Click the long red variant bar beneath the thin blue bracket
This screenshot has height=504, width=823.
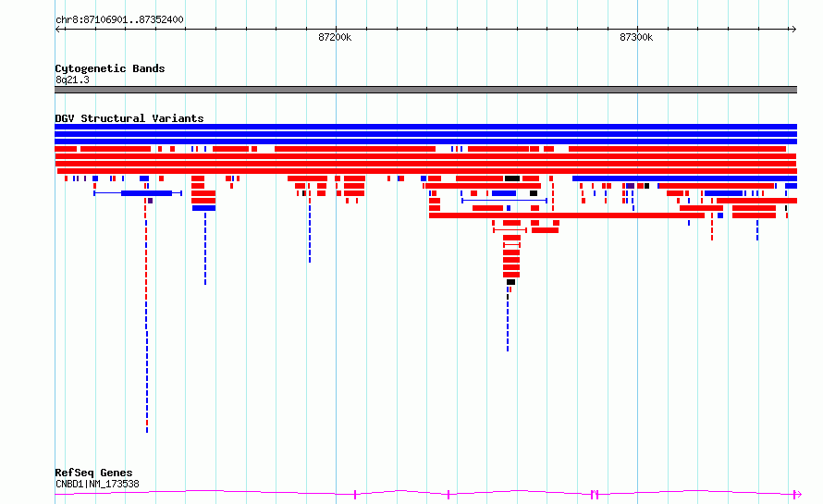point(567,215)
